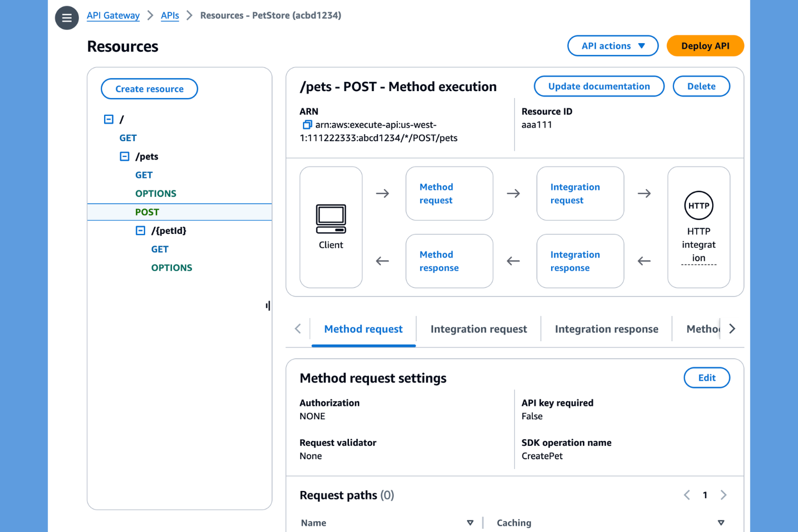Sort by the Caching column arrow
The width and height of the screenshot is (798, 532).
721,523
